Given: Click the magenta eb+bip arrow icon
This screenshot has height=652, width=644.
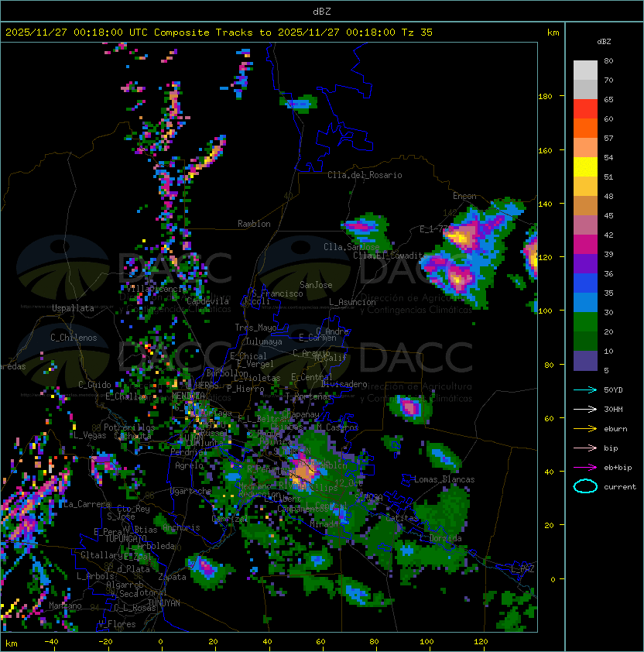Looking at the screenshot, I should click(x=585, y=468).
